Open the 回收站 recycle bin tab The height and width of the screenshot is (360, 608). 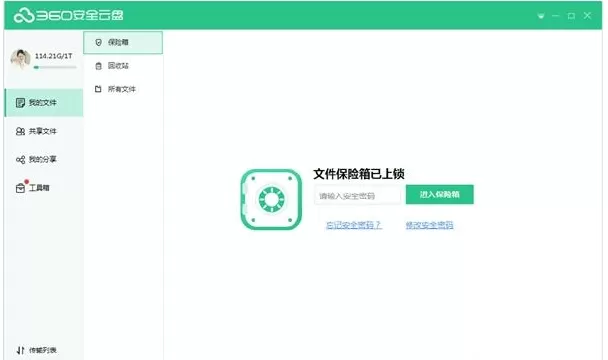click(123, 66)
